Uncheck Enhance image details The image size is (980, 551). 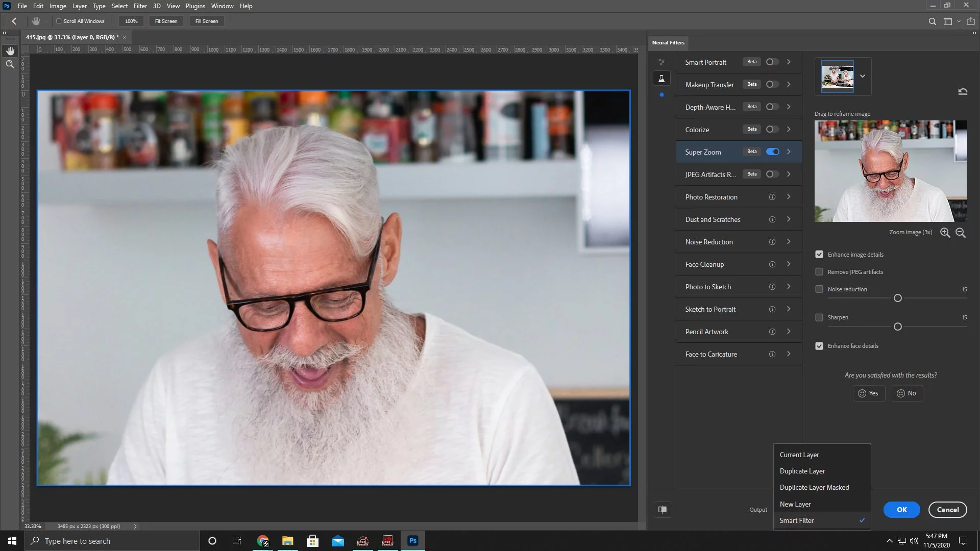819,255
